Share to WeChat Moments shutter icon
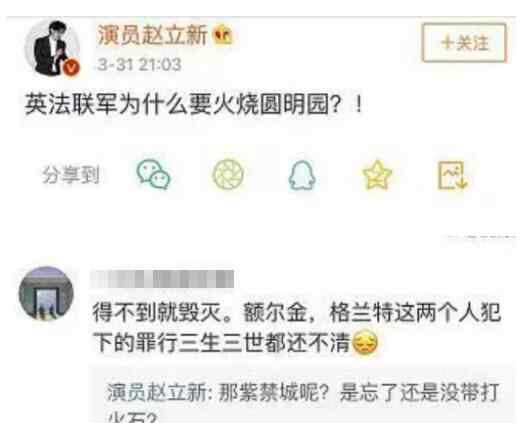Screen dimensions: 529x423 pyautogui.click(x=228, y=174)
